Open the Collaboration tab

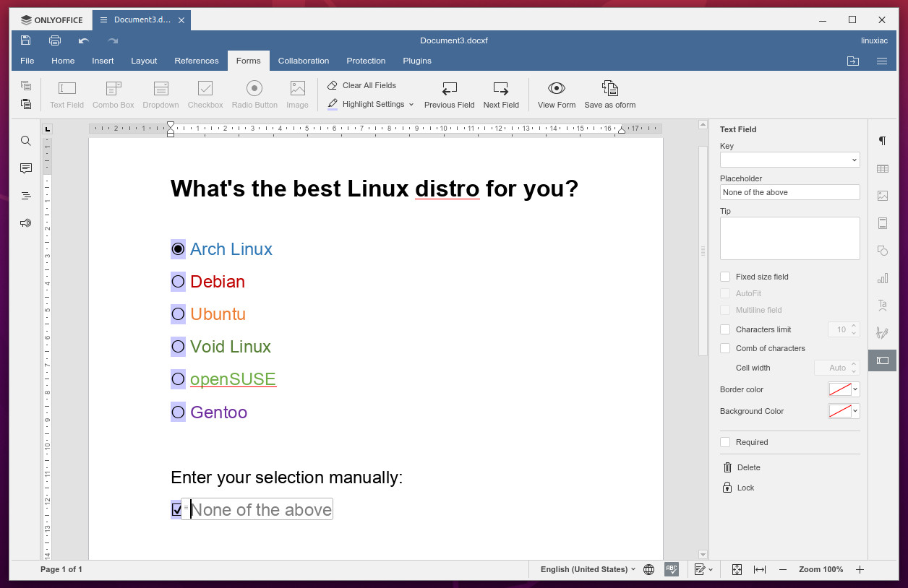[304, 61]
